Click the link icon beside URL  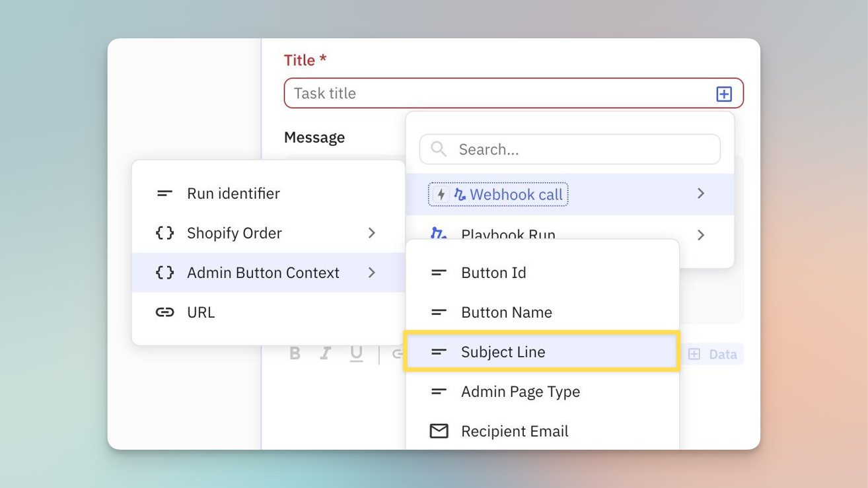[x=164, y=312]
